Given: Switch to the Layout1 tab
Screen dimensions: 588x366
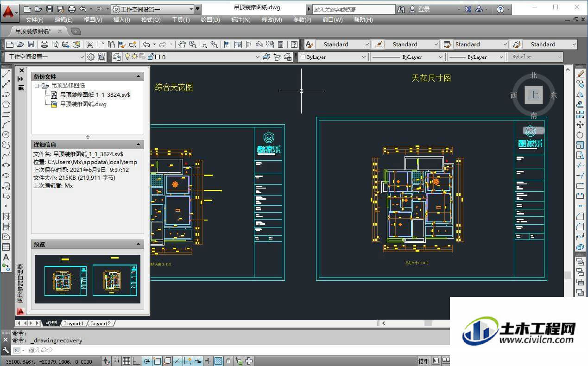Looking at the screenshot, I should [x=74, y=323].
